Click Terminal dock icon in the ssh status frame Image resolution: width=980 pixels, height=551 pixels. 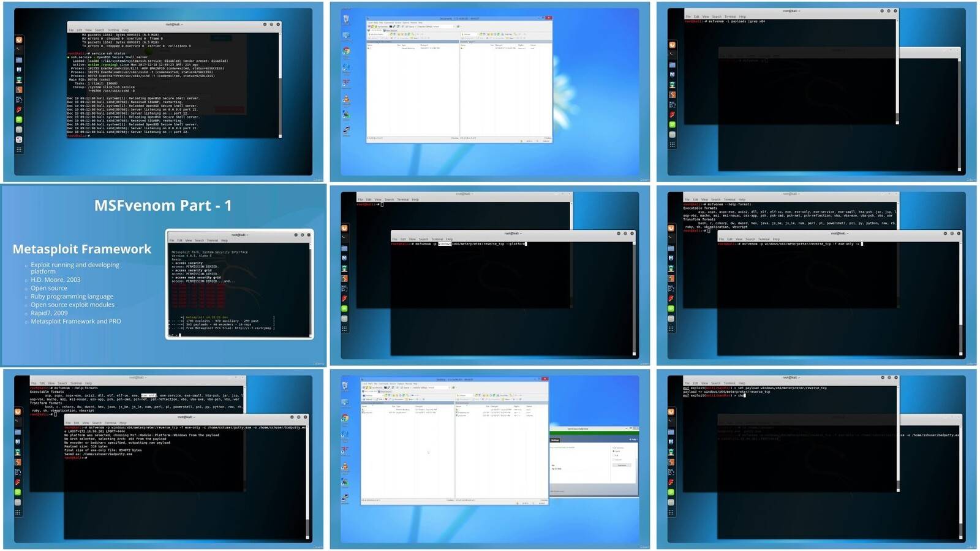(19, 50)
